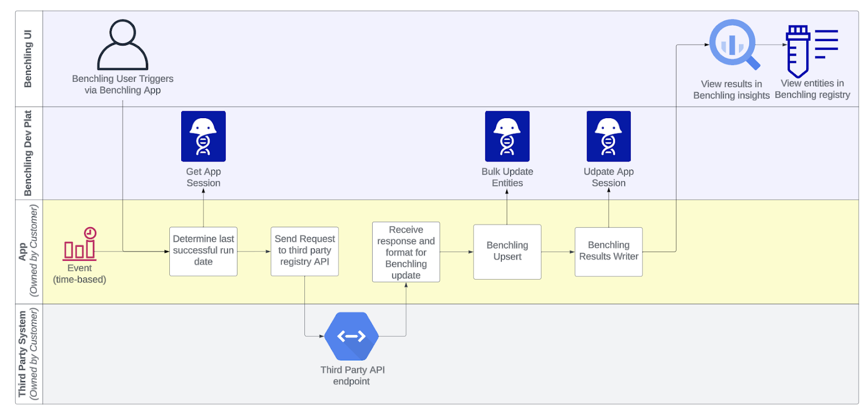Click the Udpate App Session caption
This screenshot has height=412, width=868.
point(609,177)
